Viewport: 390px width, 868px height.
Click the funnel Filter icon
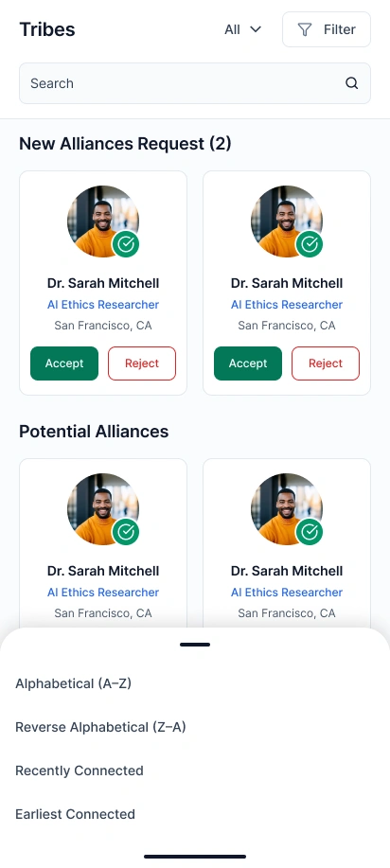click(x=305, y=29)
